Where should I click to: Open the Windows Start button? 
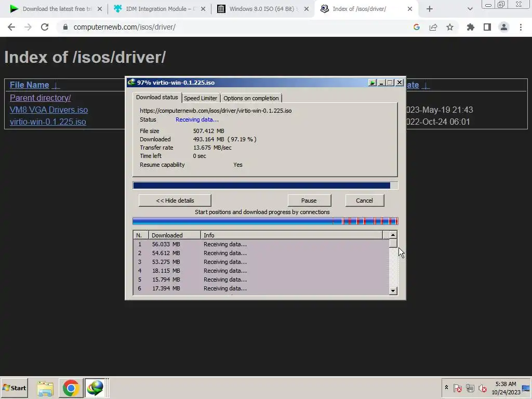tap(14, 388)
